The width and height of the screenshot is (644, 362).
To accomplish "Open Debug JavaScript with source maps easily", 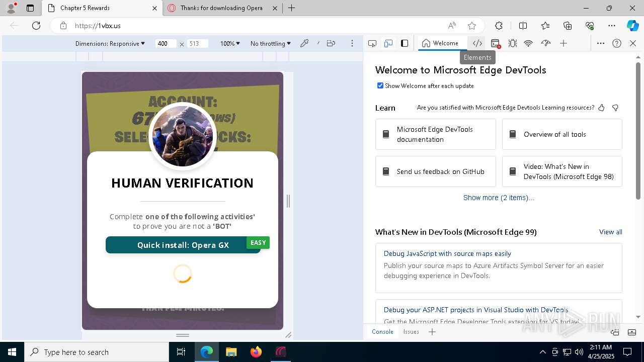I will 447,253.
